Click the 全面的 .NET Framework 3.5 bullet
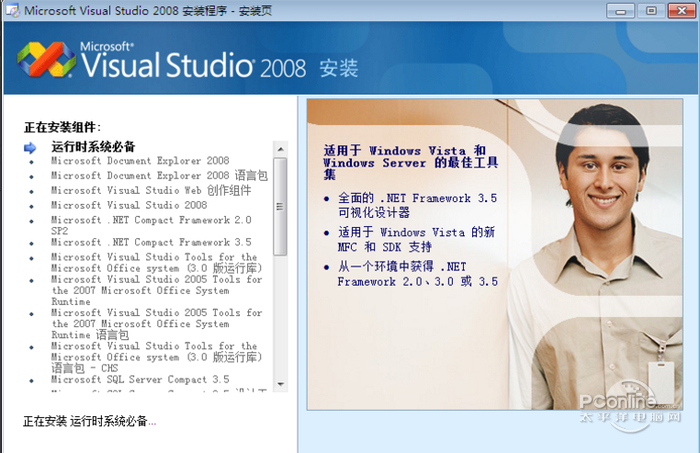The width and height of the screenshot is (700, 453). pyautogui.click(x=417, y=205)
